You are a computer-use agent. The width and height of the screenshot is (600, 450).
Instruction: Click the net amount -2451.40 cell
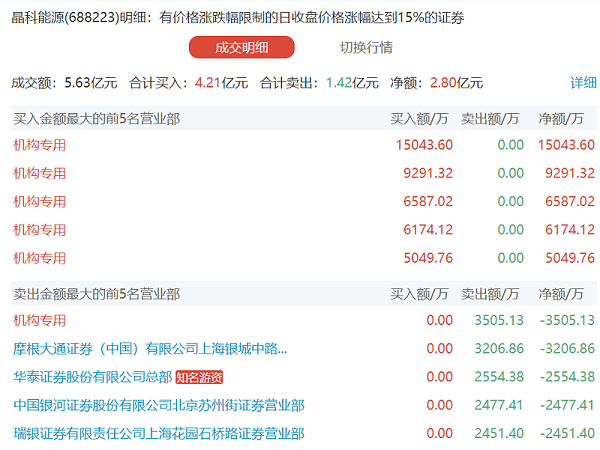click(567, 434)
